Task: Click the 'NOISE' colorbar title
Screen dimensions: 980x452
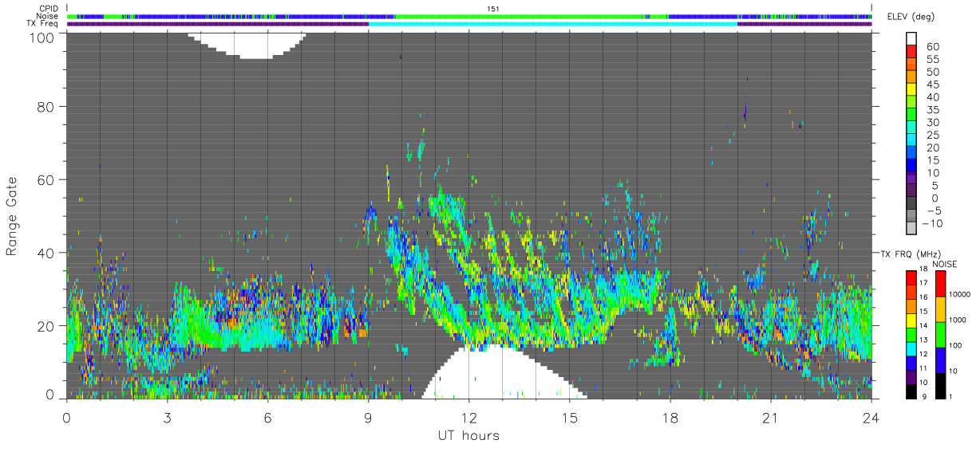Action: coord(945,264)
